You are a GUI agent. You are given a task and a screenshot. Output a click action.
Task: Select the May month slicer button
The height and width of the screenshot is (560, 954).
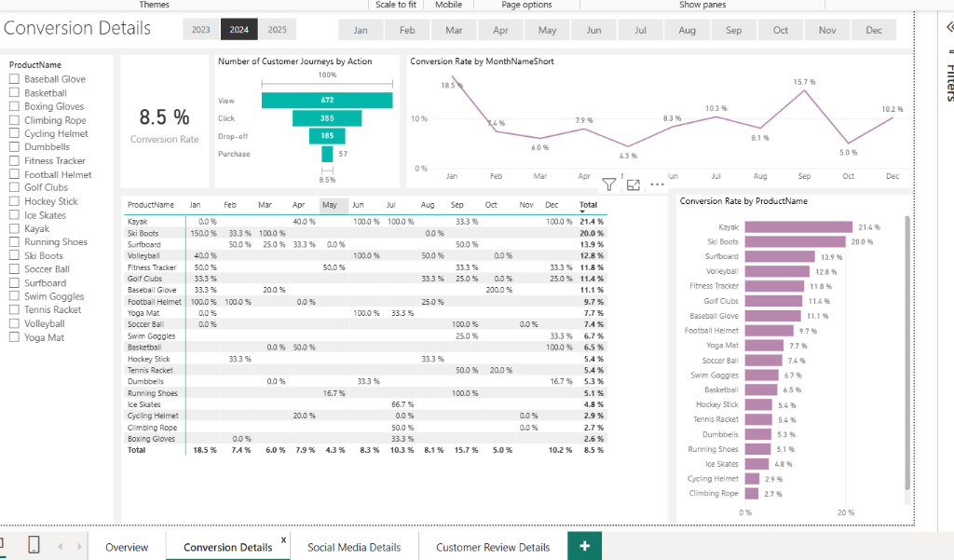pos(547,30)
